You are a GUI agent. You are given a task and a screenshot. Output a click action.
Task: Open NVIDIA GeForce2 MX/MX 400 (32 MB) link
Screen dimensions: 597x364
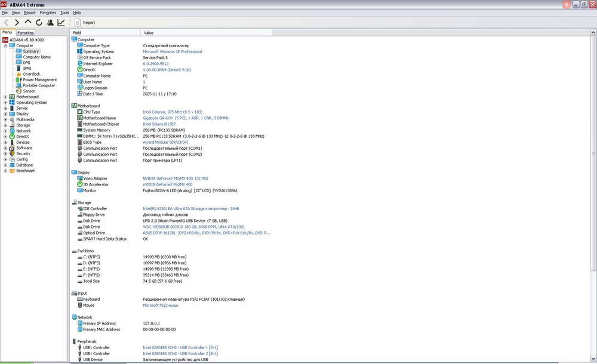tap(175, 178)
